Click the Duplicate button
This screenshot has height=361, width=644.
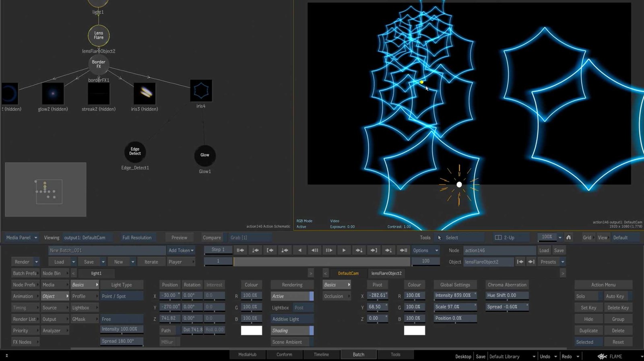coord(588,331)
